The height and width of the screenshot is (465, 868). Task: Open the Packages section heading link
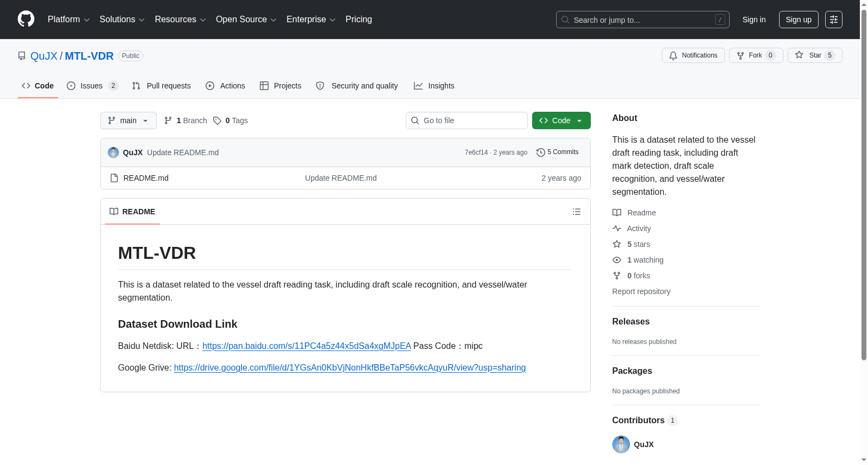(632, 371)
